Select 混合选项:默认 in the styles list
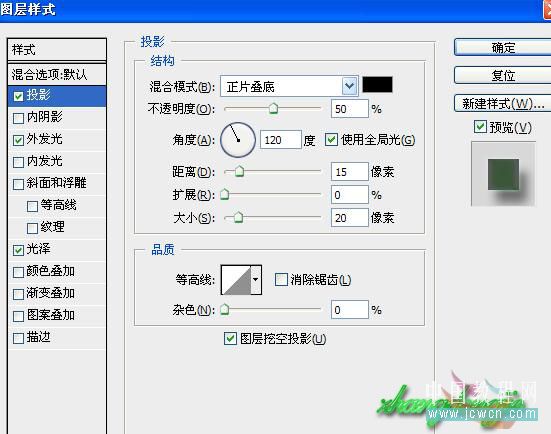Viewport: 551px width, 434px height. pyautogui.click(x=57, y=75)
